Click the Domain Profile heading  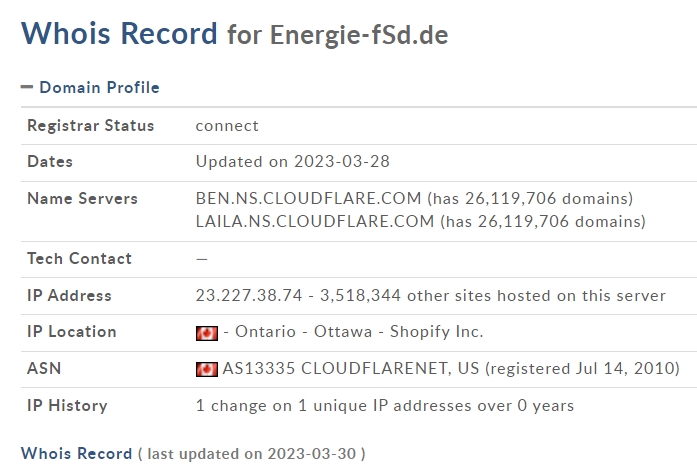(x=99, y=88)
